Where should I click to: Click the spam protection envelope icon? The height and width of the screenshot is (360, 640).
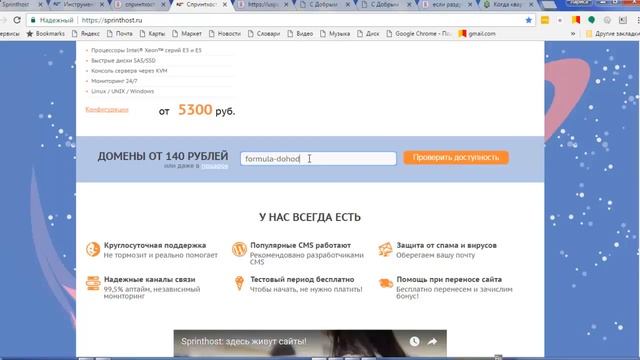385,249
